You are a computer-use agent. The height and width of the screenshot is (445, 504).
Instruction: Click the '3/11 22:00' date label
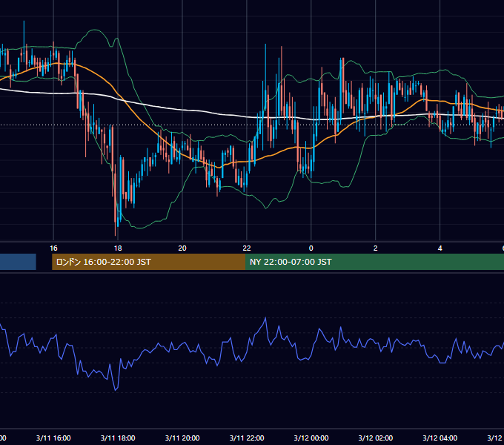click(x=247, y=438)
